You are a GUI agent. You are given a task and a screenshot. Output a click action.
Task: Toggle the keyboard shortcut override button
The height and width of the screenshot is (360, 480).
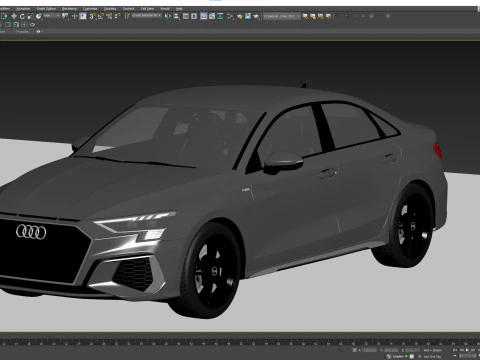83,16
